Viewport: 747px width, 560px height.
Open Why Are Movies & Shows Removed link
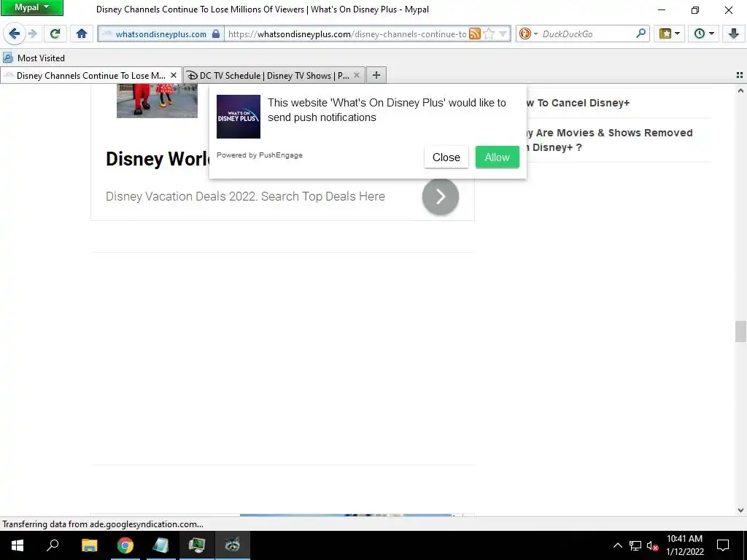tap(610, 140)
